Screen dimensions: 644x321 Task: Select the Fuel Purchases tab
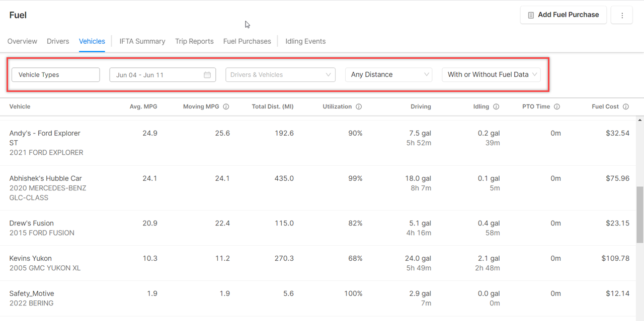[247, 41]
